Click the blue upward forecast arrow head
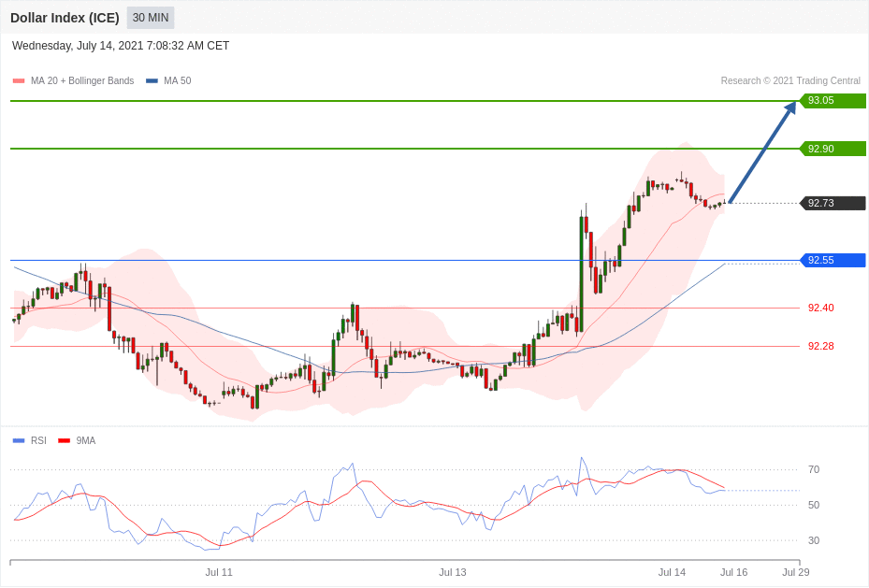Screen dimensions: 869x588 click(x=790, y=108)
